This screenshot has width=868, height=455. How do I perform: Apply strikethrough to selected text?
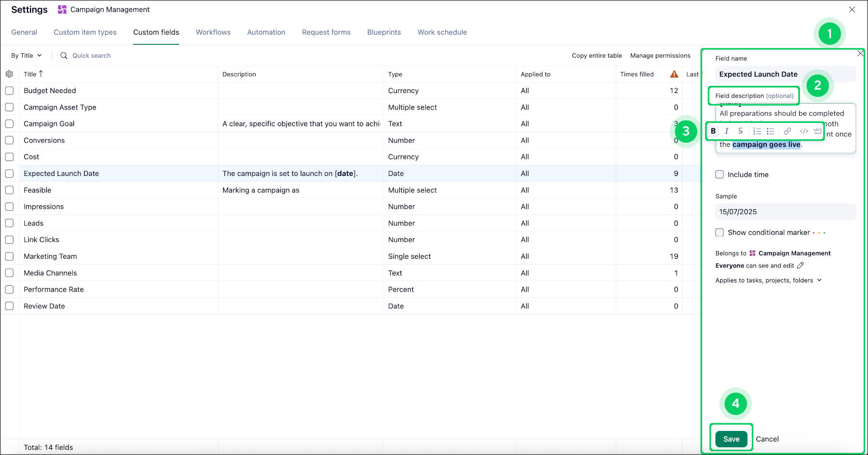[x=740, y=131]
